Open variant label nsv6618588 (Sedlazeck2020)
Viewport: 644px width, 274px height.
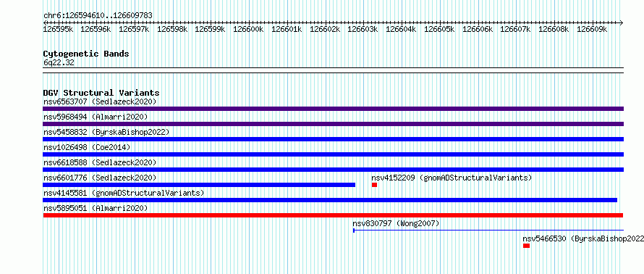100,162
